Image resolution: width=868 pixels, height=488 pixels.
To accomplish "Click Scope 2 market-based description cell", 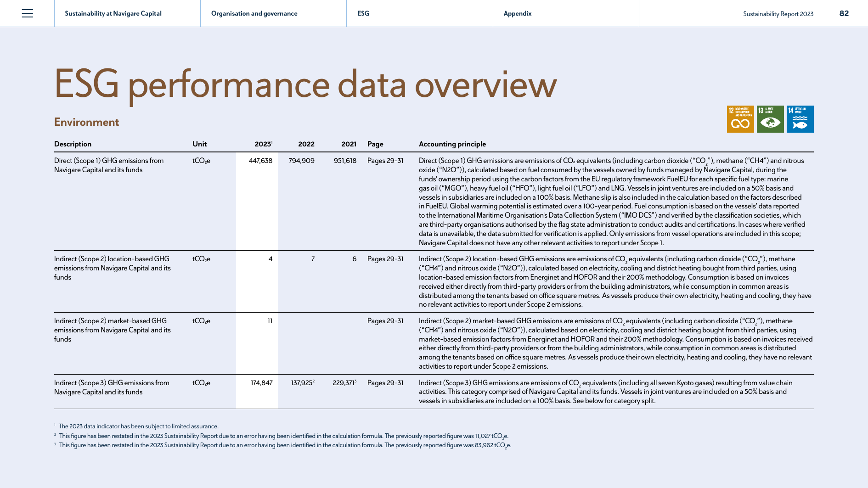I will [113, 330].
